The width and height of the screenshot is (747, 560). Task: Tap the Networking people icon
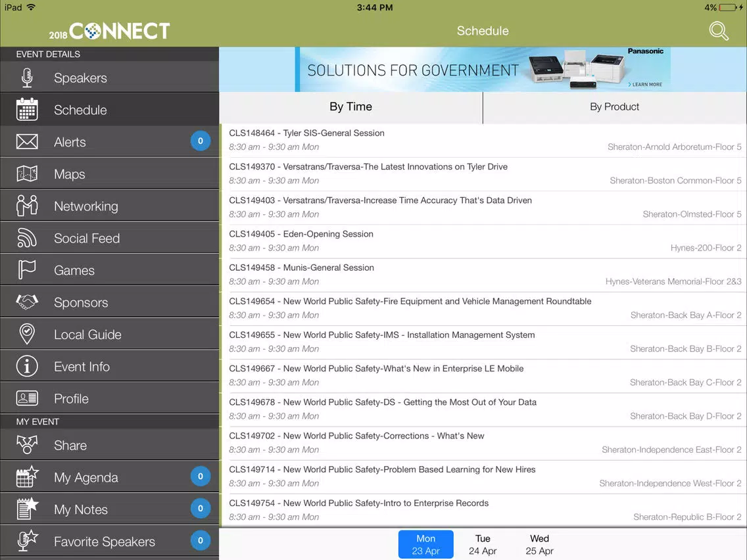[x=27, y=206]
